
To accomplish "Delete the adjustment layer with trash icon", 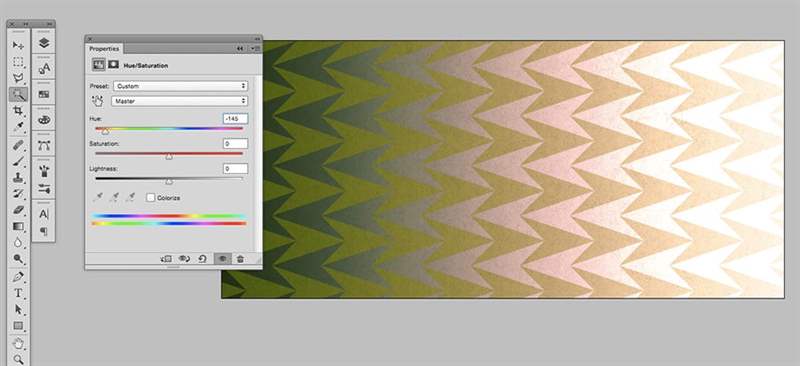I will point(240,259).
